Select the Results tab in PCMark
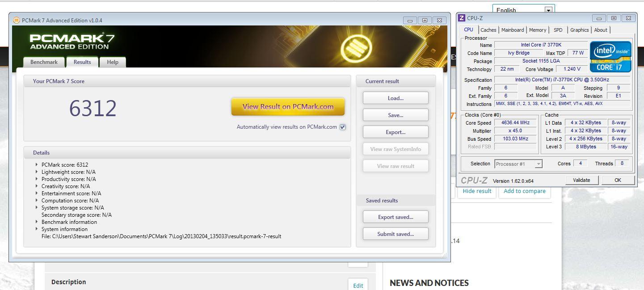The image size is (644, 290). click(x=82, y=62)
